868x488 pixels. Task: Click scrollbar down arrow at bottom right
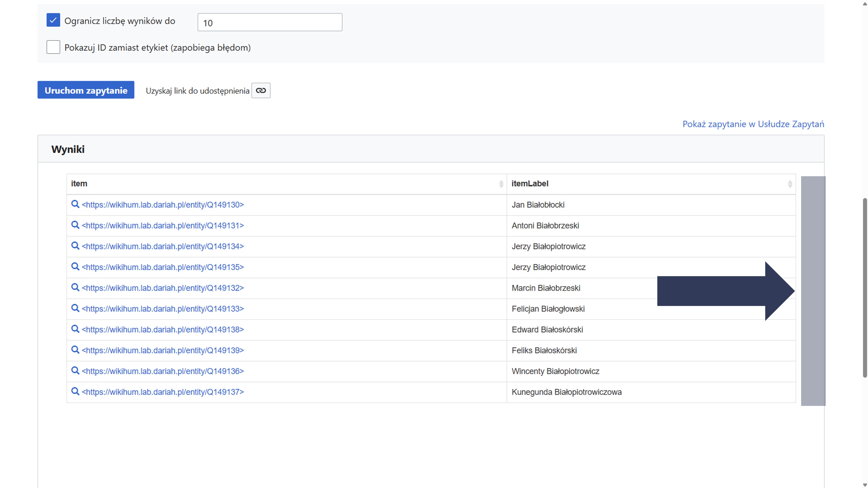click(x=865, y=485)
